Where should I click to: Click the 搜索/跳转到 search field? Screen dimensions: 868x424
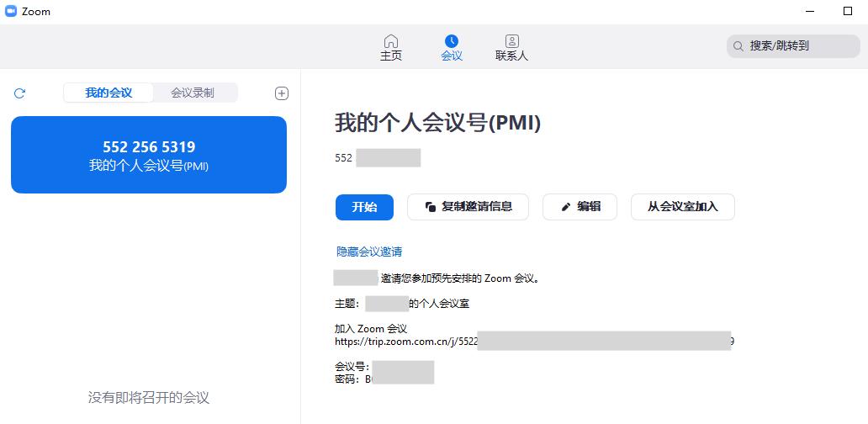(792, 46)
